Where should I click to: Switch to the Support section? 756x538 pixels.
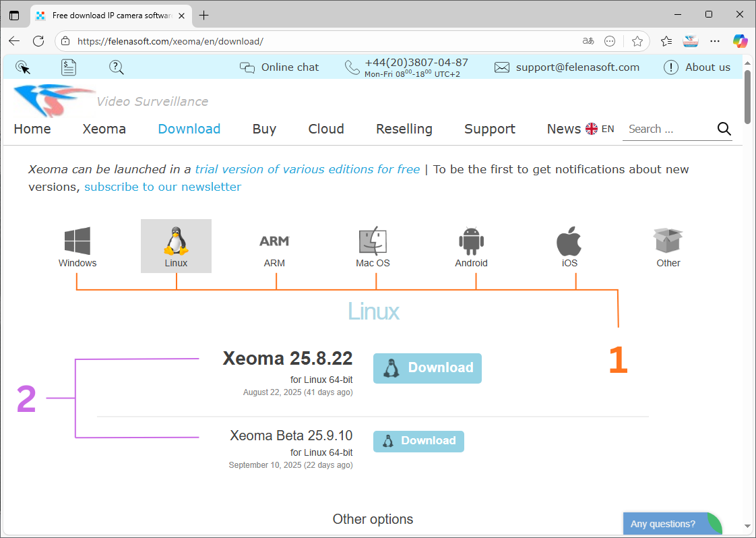point(490,128)
